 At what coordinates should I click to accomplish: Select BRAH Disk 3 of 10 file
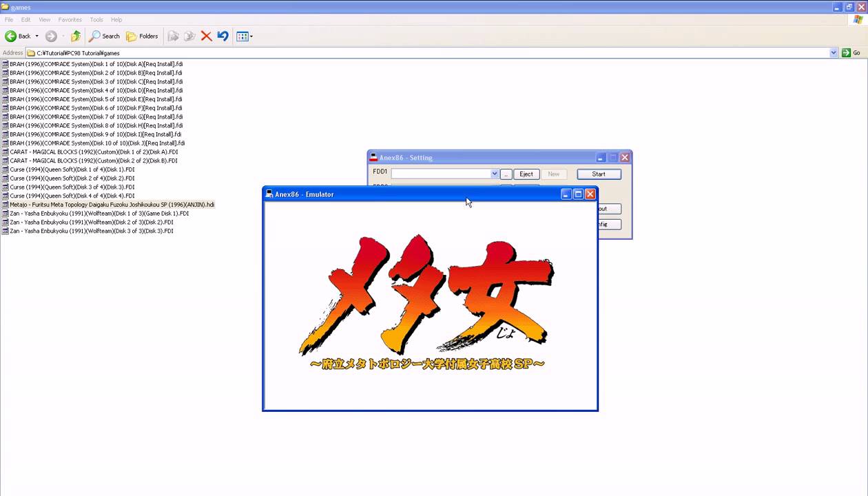96,82
